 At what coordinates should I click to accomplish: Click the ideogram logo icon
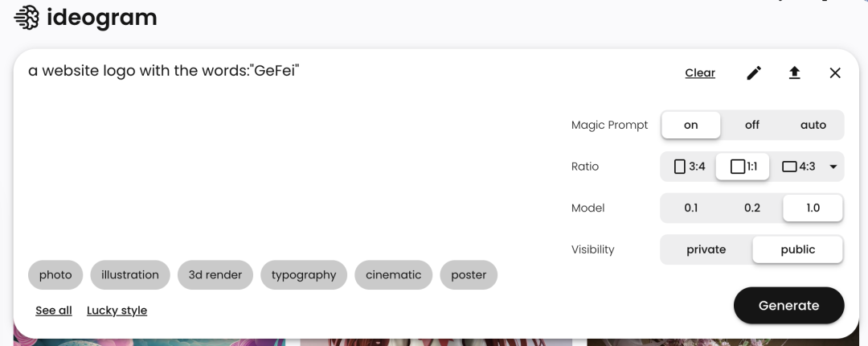click(27, 18)
